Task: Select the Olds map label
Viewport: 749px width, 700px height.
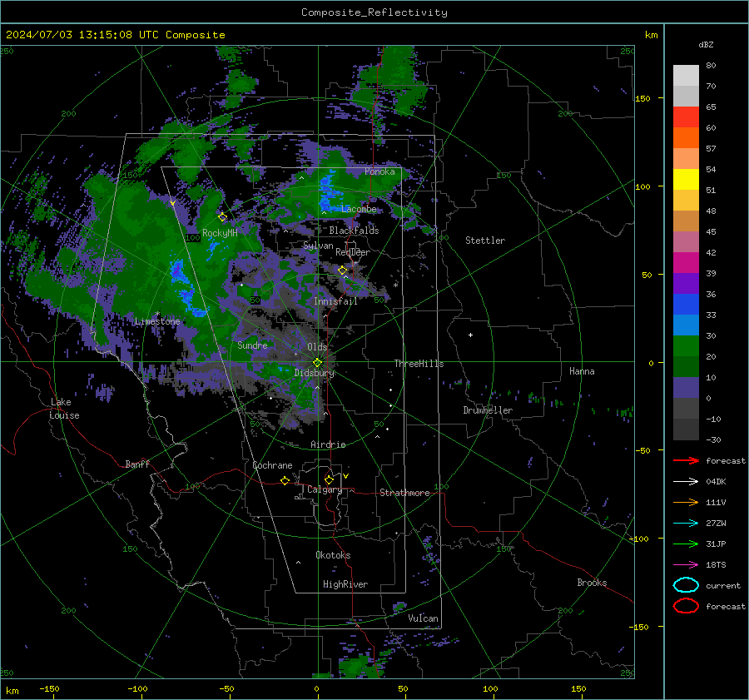Action: pyautogui.click(x=317, y=347)
